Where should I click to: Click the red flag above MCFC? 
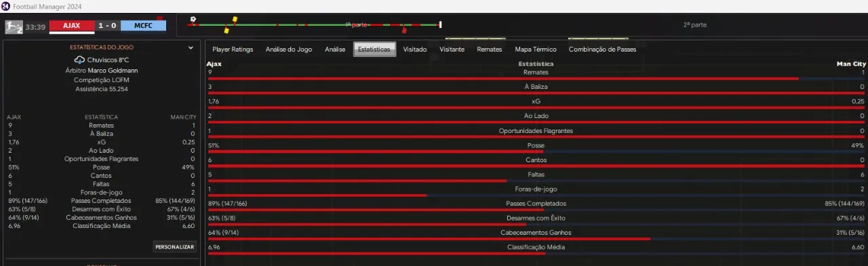(x=160, y=18)
